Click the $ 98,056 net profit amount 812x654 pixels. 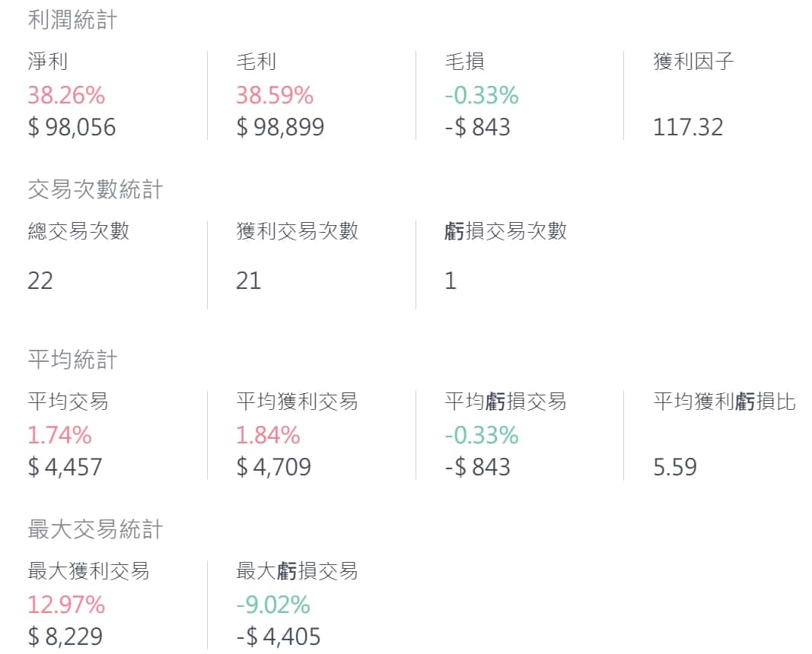pos(72,127)
